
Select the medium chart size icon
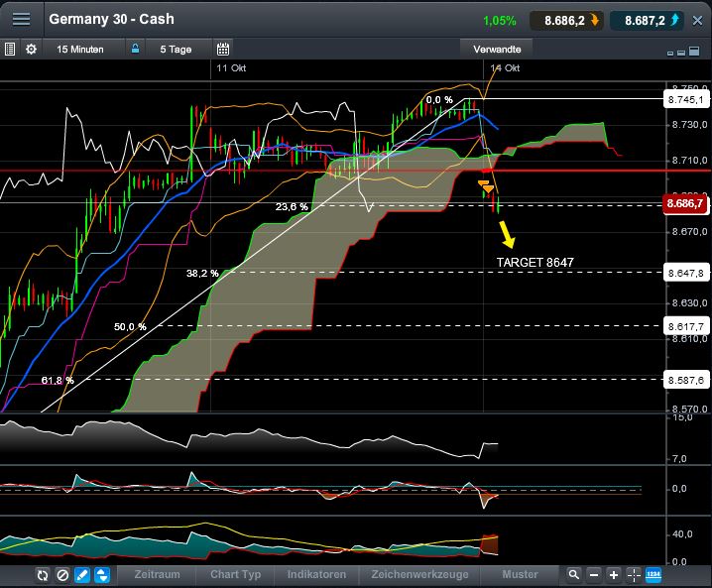pos(680,53)
